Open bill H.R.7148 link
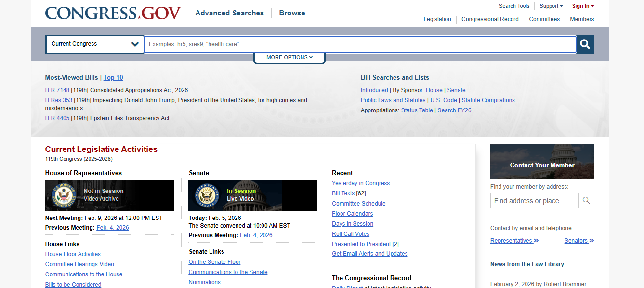644x288 pixels. [57, 90]
